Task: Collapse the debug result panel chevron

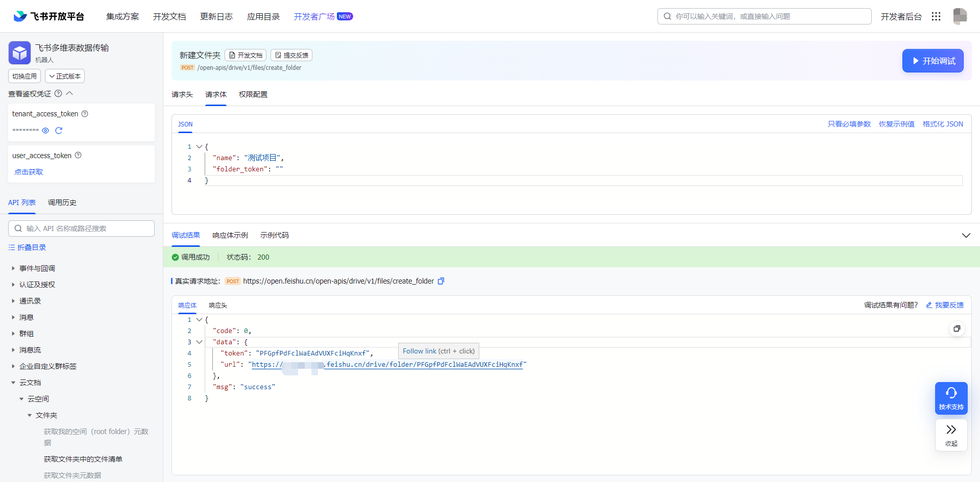Action: (966, 235)
